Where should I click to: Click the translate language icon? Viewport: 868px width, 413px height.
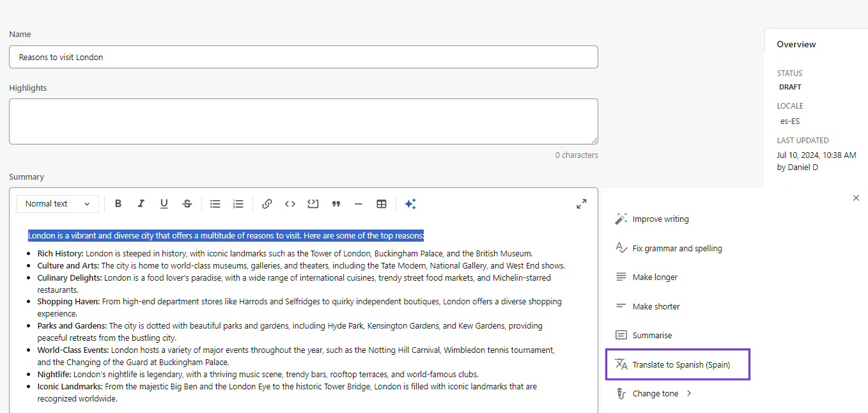(621, 364)
